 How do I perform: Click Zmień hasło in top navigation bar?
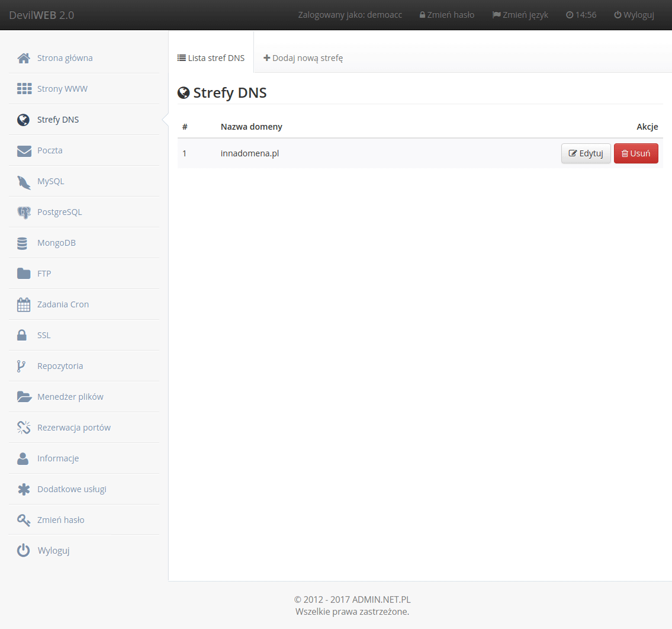pos(447,15)
